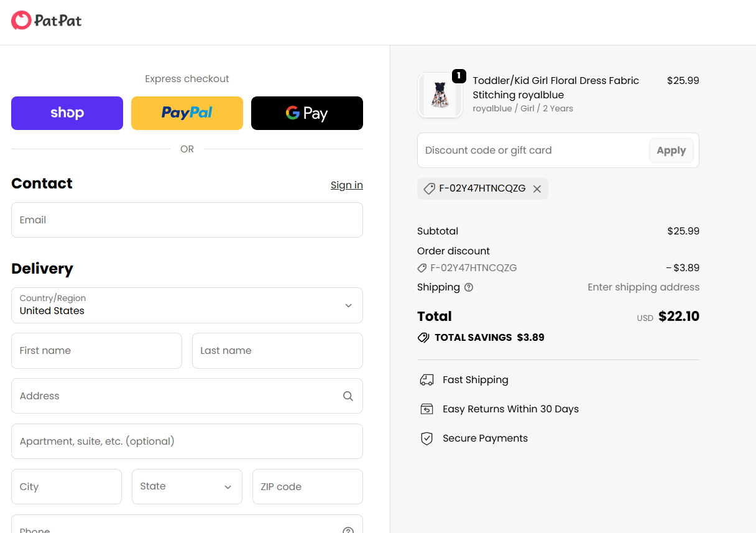
Task: Open the PatPat logo home link
Action: [x=47, y=21]
